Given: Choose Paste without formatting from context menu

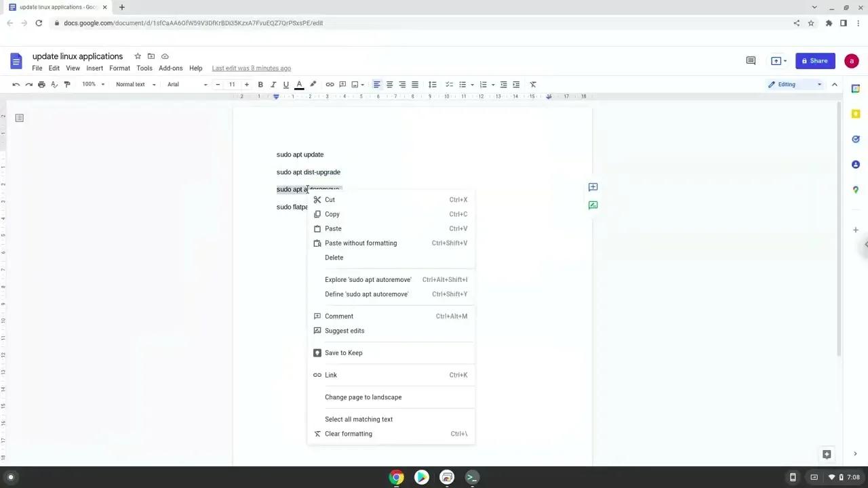Looking at the screenshot, I should (x=361, y=243).
